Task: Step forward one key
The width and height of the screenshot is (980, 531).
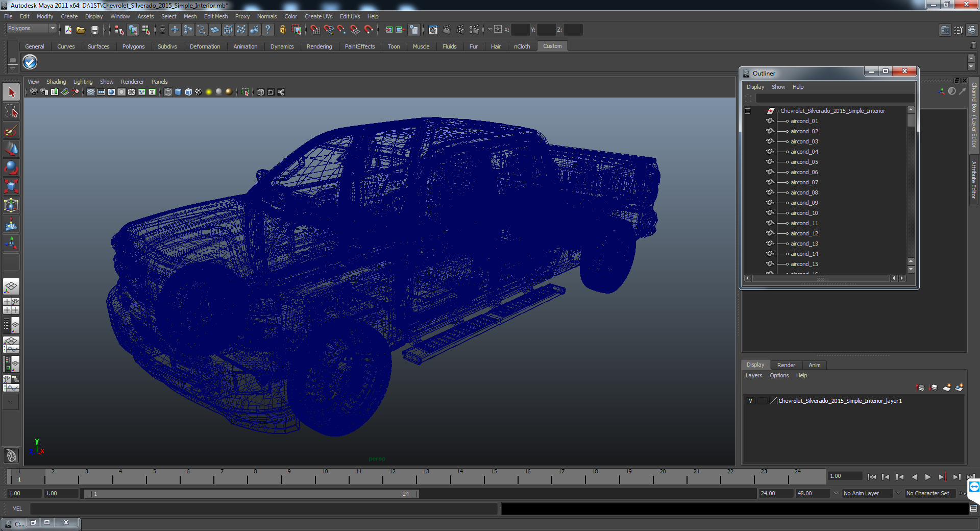Action: pos(942,477)
